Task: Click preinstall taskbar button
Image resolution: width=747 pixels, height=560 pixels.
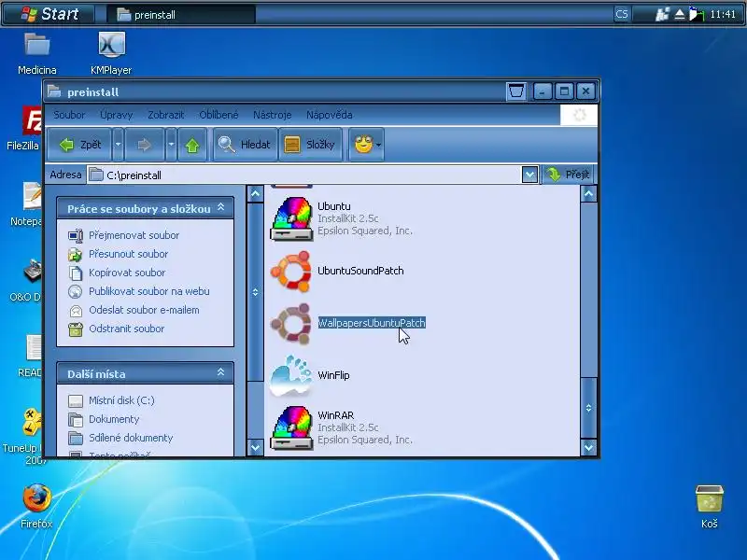Action: (181, 15)
